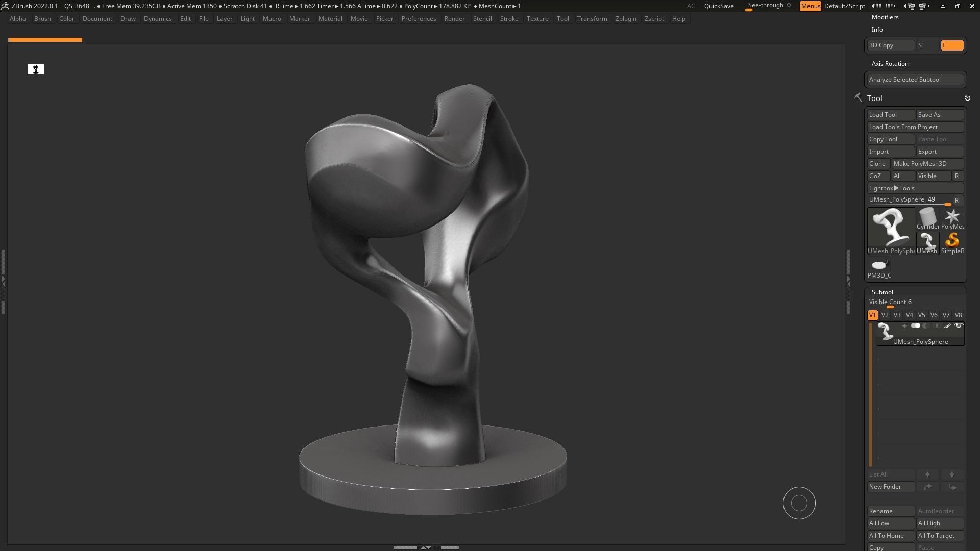This screenshot has width=980, height=551.
Task: Click the ZBrush logo icon in title bar
Action: pyautogui.click(x=5, y=6)
